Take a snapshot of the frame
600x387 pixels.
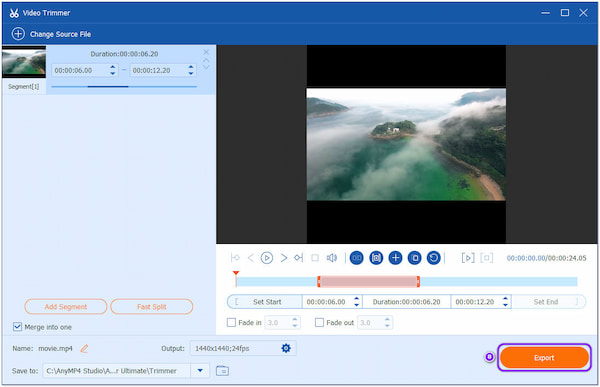coord(376,258)
